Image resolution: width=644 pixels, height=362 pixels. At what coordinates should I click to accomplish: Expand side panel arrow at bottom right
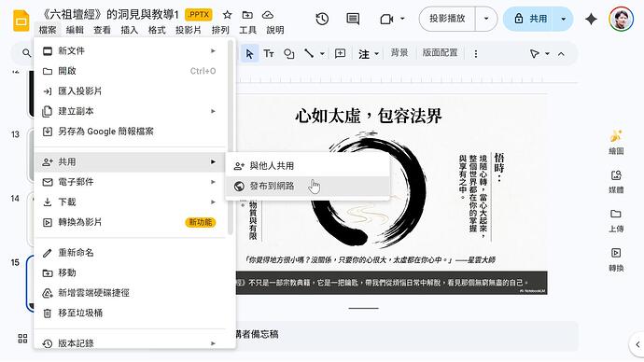point(637,344)
